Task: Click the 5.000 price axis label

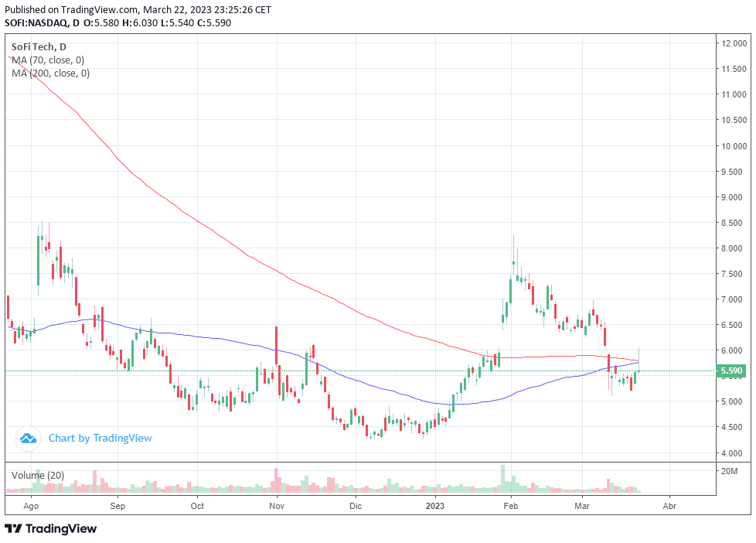Action: (732, 401)
